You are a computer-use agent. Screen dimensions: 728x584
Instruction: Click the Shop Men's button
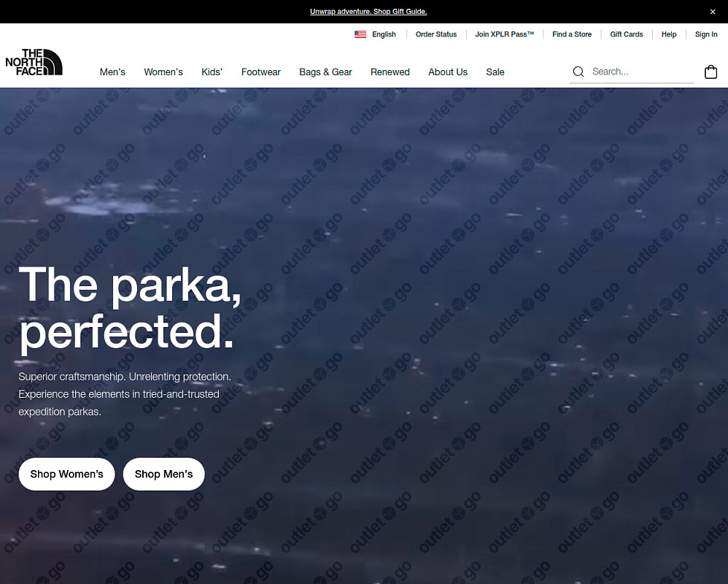pyautogui.click(x=164, y=474)
